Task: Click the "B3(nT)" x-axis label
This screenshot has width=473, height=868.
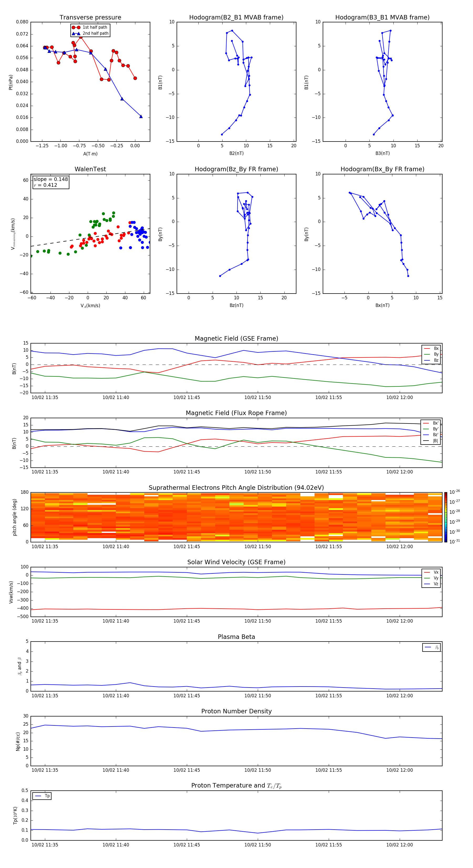Action: point(382,153)
